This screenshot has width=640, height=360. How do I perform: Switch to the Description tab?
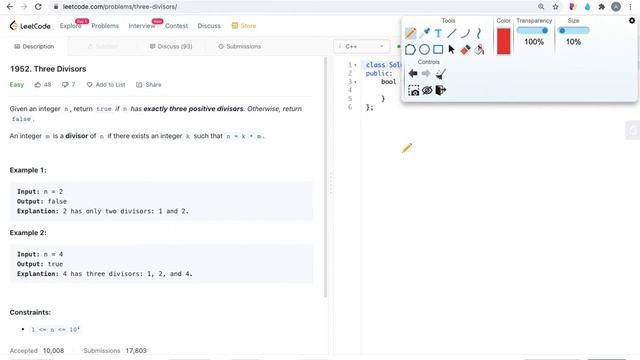tap(34, 47)
